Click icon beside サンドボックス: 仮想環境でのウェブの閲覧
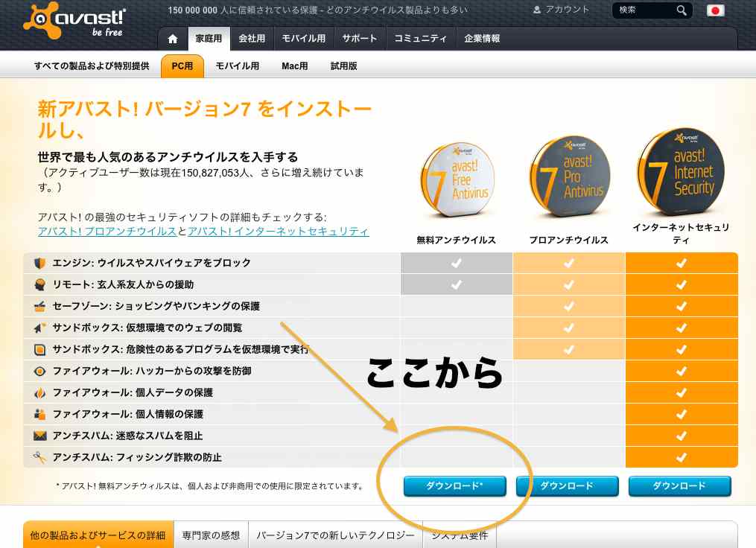756x548 pixels. tap(40, 328)
